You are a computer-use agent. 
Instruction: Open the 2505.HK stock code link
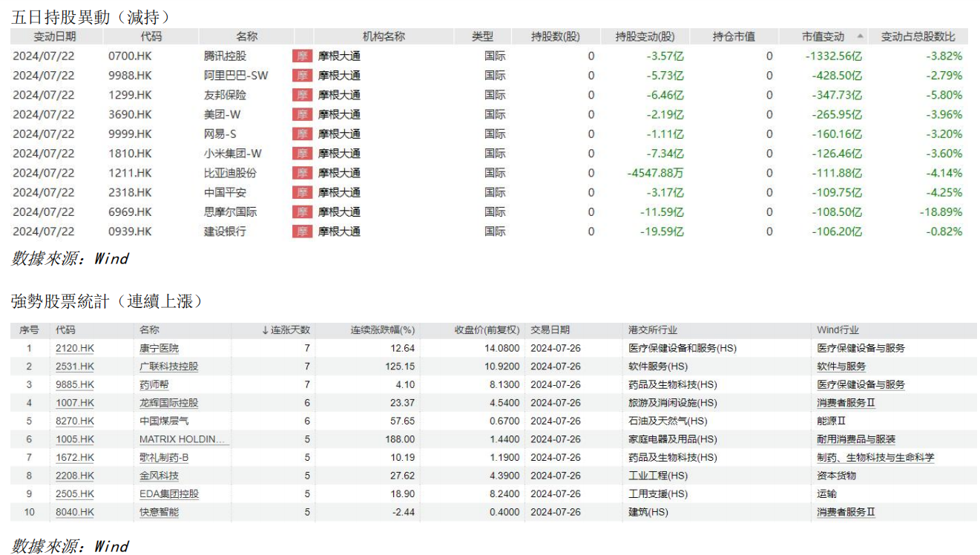75,493
